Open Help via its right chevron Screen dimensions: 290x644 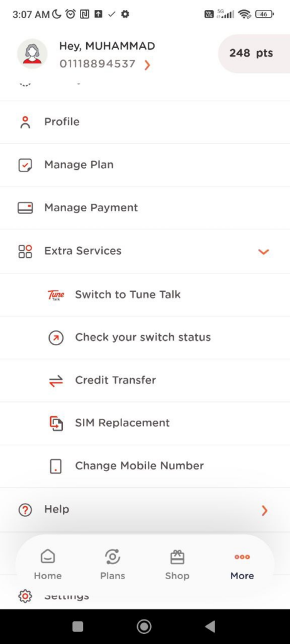pos(265,511)
